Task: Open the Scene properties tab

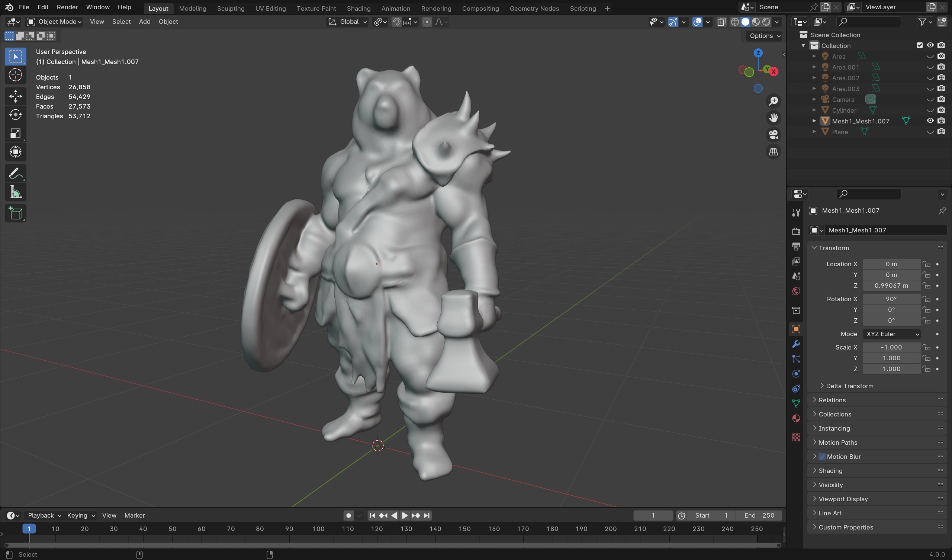Action: [796, 276]
